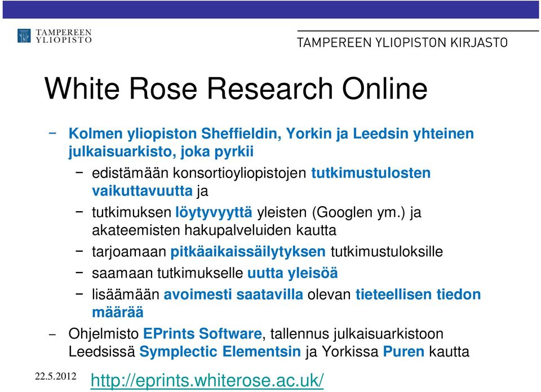
Task: Open the eprints.whiterose.ac.uk link
Action: [x=207, y=381]
